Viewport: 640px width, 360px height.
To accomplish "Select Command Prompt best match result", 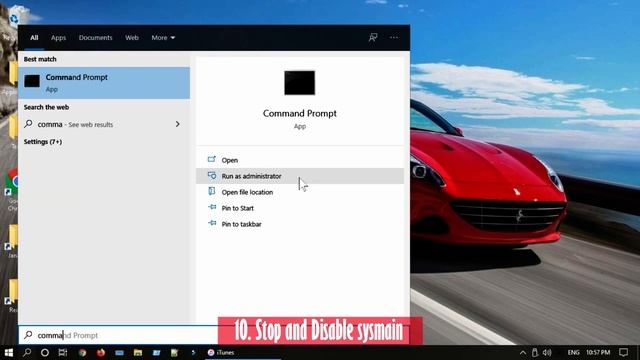I will pyautogui.click(x=104, y=83).
